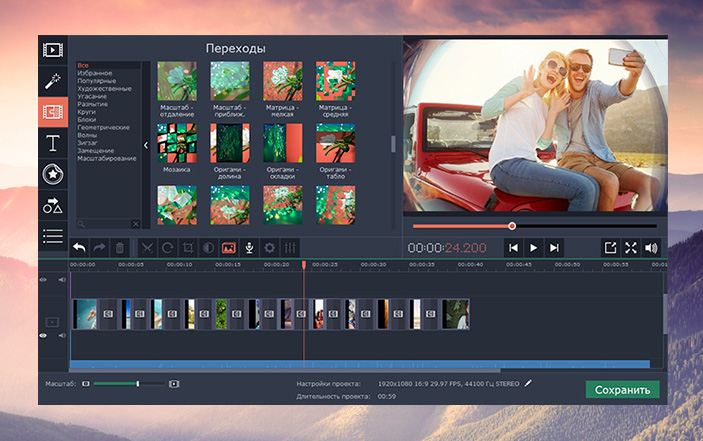This screenshot has width=703, height=441.
Task: Mute the preview volume speaker
Action: [652, 247]
